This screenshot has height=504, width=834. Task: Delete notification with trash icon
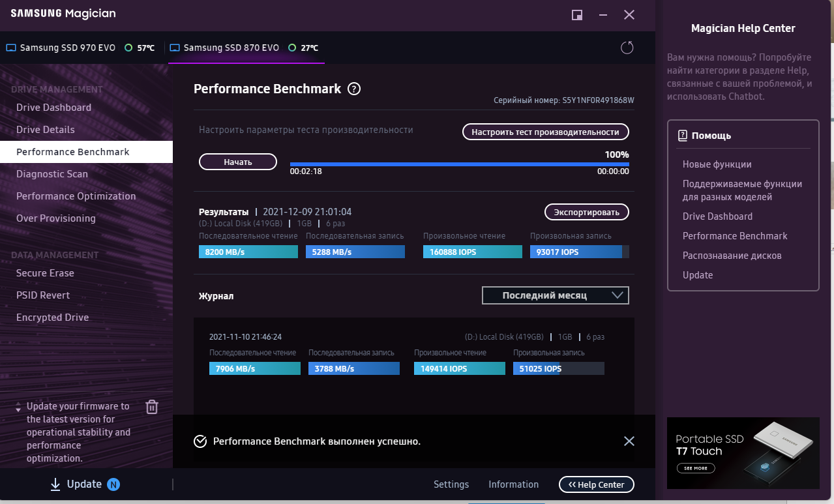coord(151,407)
